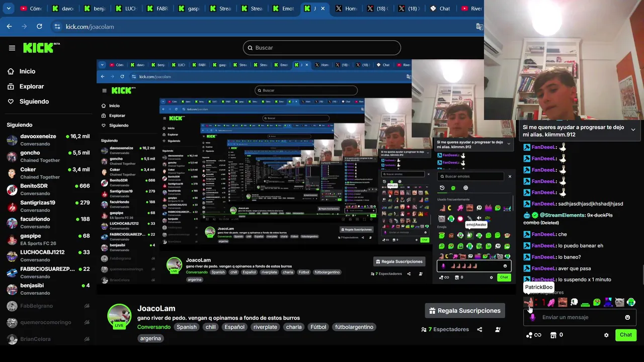This screenshot has height=362, width=644.
Task: Share the JoacoLam stream
Action: click(479, 329)
